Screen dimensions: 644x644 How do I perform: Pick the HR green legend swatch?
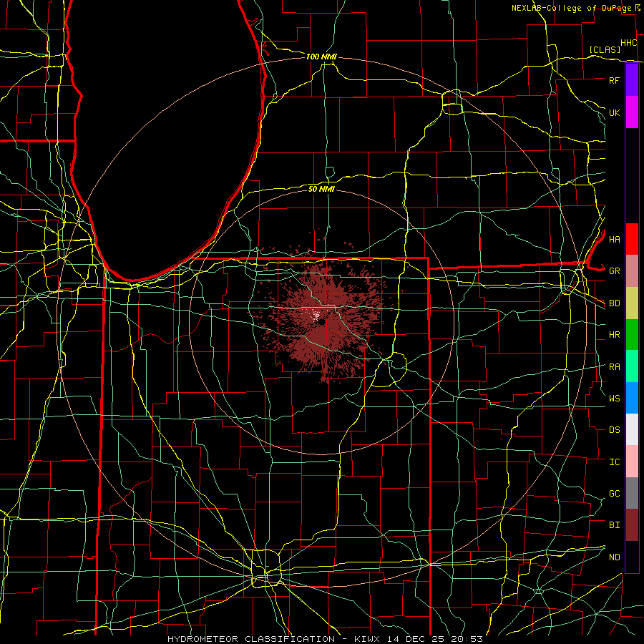(632, 335)
